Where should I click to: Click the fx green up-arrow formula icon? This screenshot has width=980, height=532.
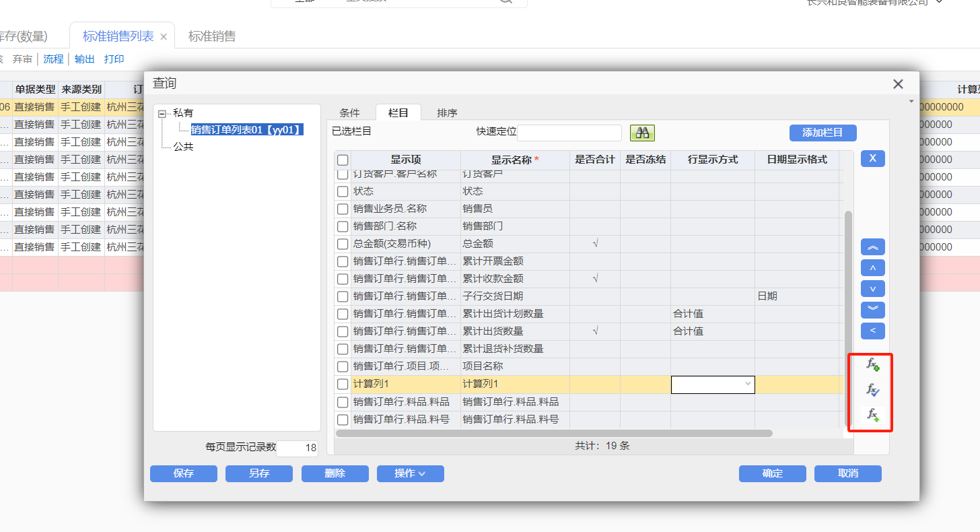(x=872, y=414)
